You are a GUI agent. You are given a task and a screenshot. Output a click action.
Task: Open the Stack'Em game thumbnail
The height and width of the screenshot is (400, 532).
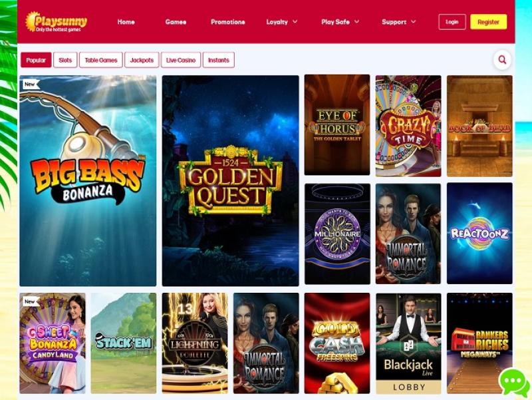pos(124,343)
